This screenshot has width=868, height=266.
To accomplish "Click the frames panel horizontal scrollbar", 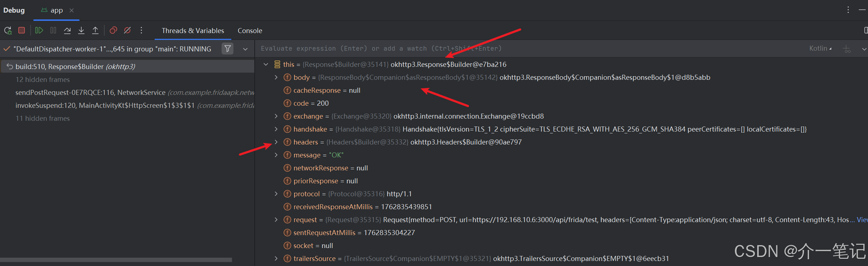I will pyautogui.click(x=116, y=260).
